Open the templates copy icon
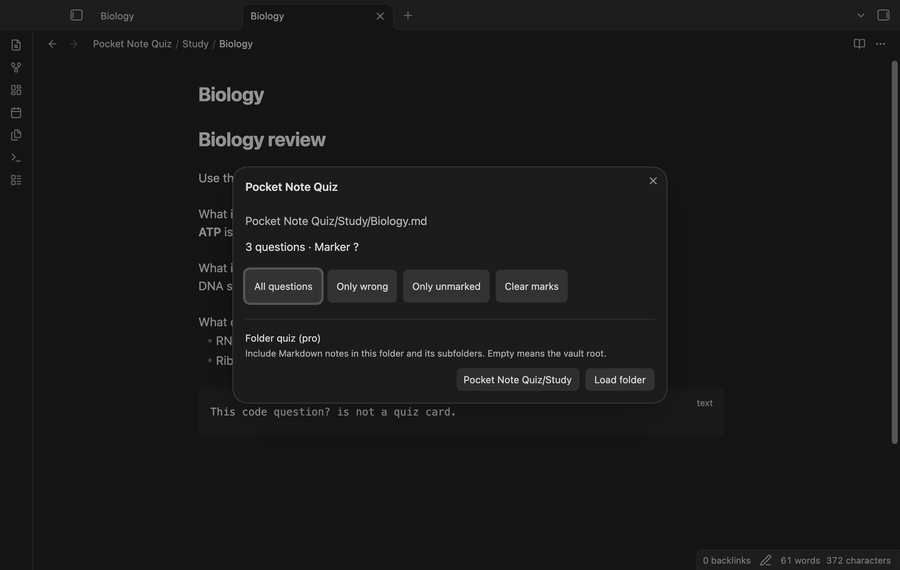This screenshot has height=570, width=900. pos(16,135)
